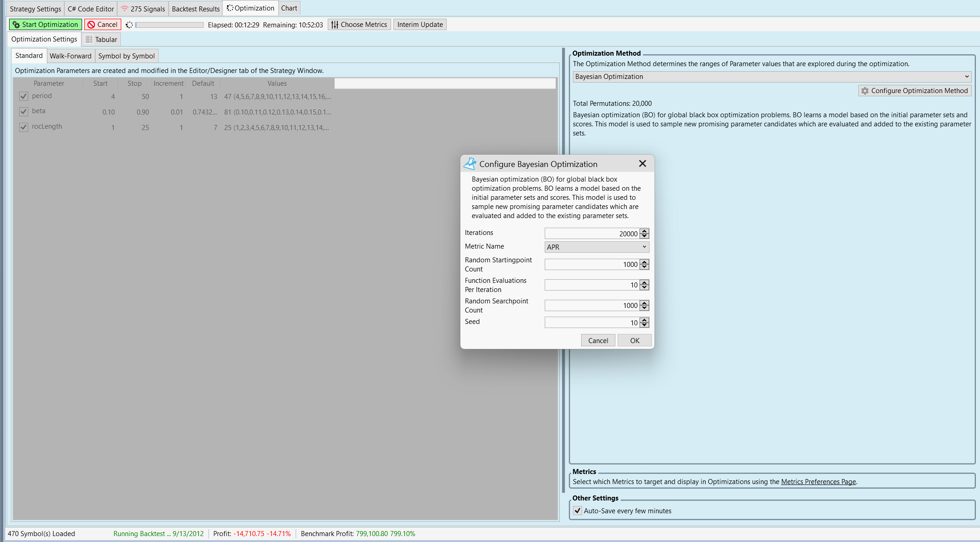Click the gear icon on Configure Optimization Method
The width and height of the screenshot is (980, 542).
pyautogui.click(x=865, y=91)
